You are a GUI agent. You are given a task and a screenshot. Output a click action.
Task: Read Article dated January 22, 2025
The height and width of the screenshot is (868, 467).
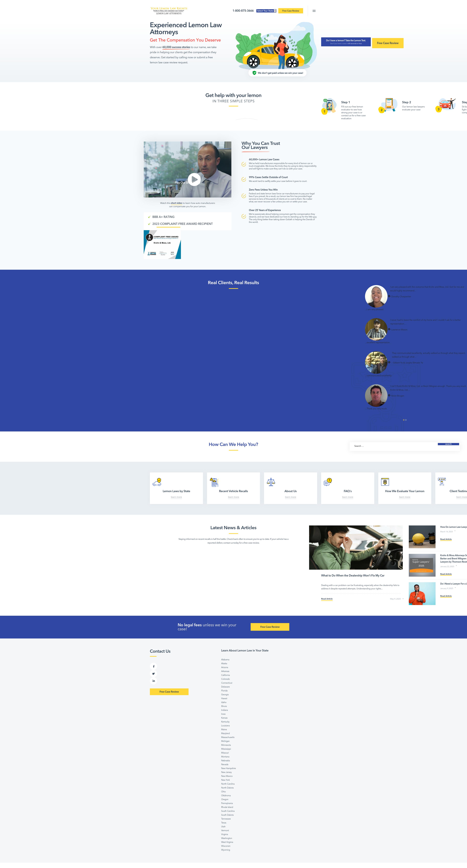click(x=446, y=574)
